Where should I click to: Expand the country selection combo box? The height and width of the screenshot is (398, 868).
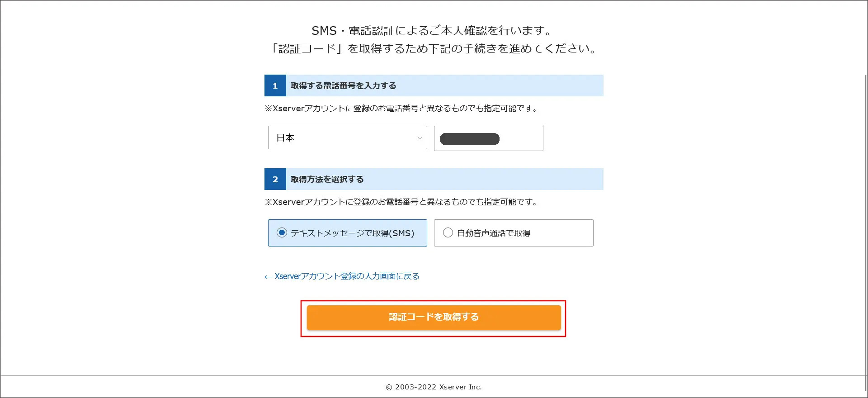[x=347, y=138]
